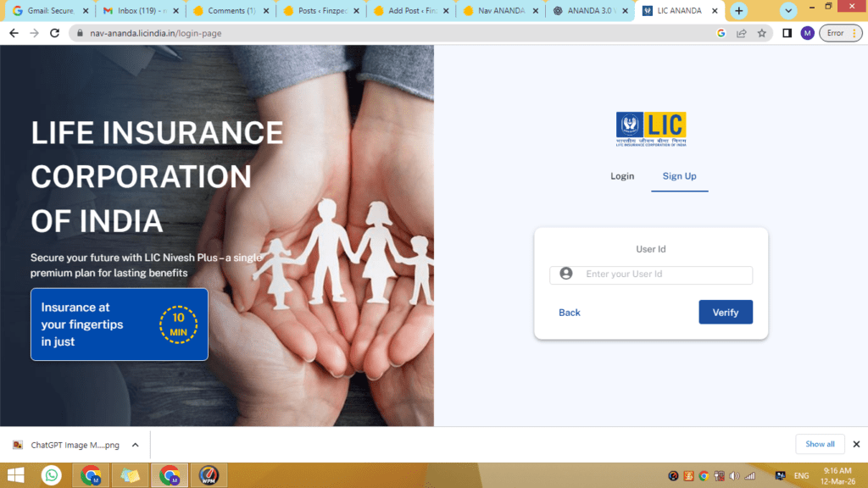Select the Sign Up tab

pos(679,175)
